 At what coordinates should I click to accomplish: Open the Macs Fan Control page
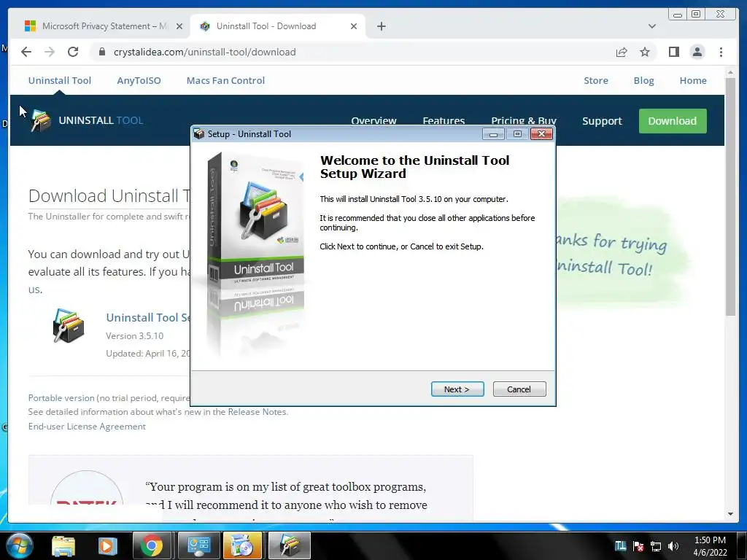coord(225,80)
